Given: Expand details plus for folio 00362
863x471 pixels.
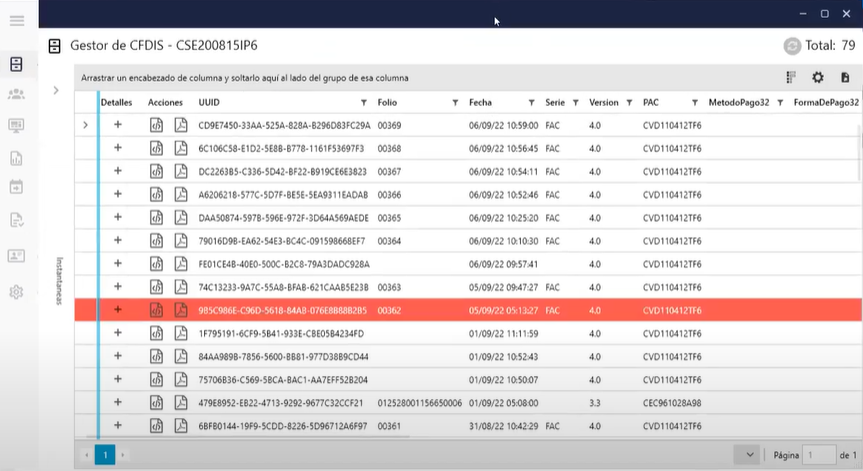Looking at the screenshot, I should (118, 310).
